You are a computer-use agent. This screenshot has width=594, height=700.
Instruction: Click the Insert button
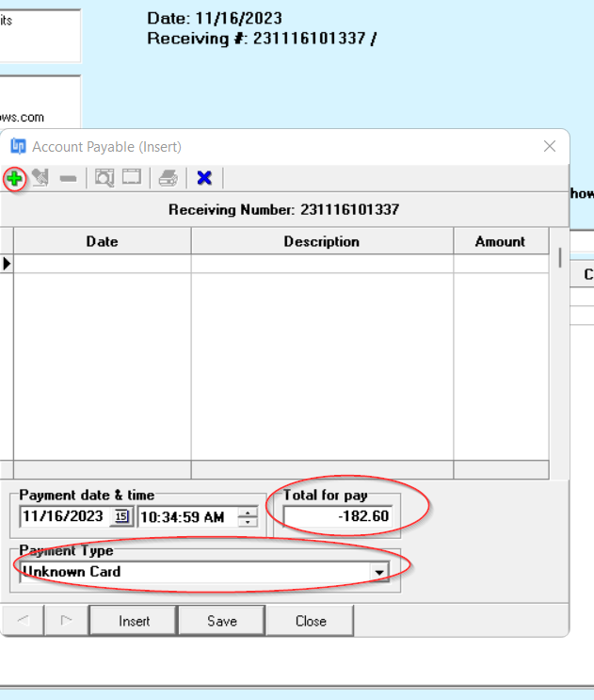[x=134, y=621]
